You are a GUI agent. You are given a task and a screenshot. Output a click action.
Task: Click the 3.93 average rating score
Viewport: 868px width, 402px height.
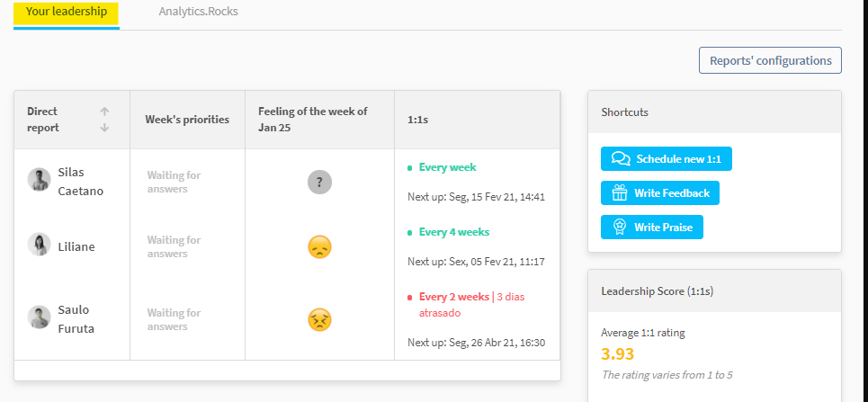pyautogui.click(x=617, y=353)
